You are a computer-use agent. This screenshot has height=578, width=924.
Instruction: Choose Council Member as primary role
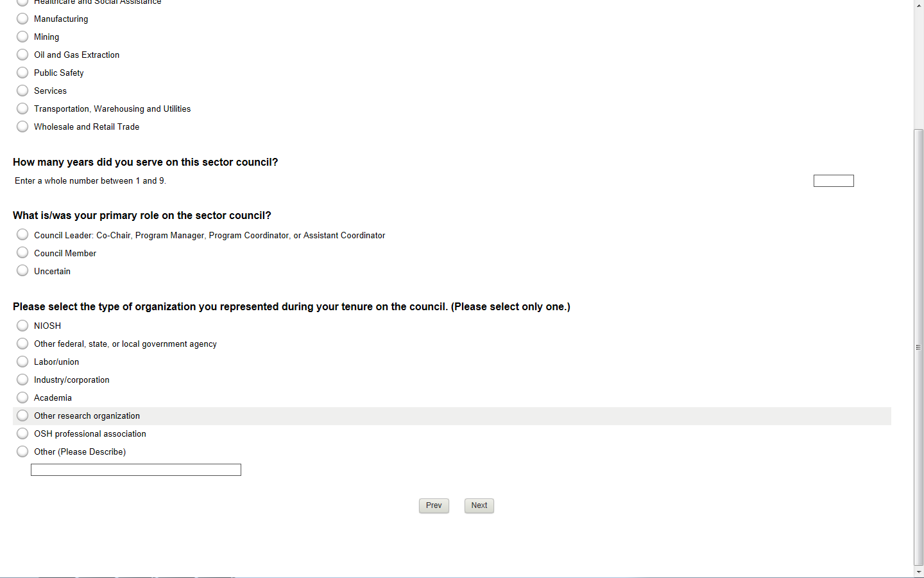[22, 253]
